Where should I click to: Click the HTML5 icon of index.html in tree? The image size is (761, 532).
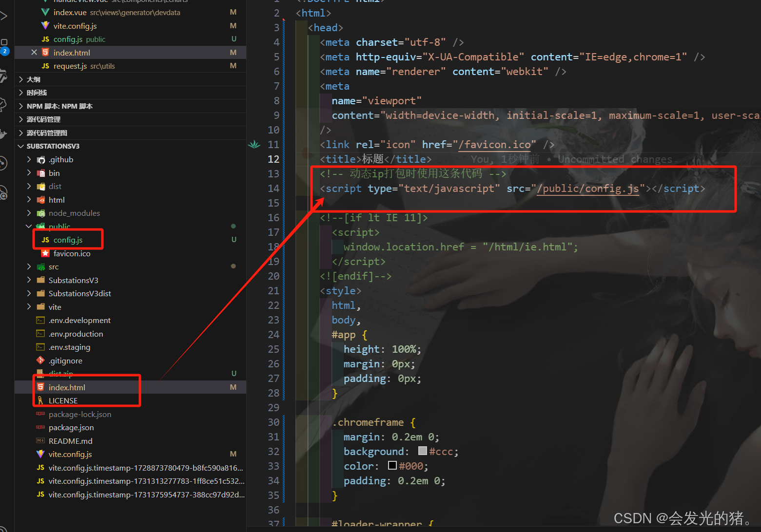tap(40, 387)
